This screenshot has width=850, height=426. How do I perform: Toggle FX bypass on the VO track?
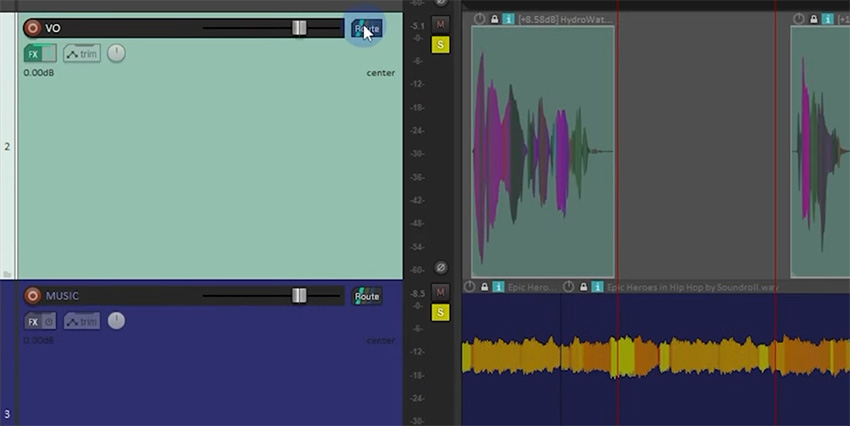49,54
